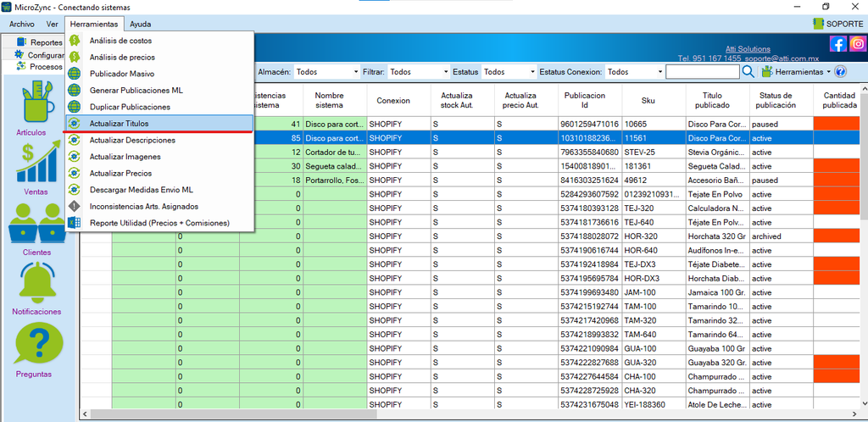
Task: Select Actualizar Titulos menu entry
Action: tap(159, 124)
